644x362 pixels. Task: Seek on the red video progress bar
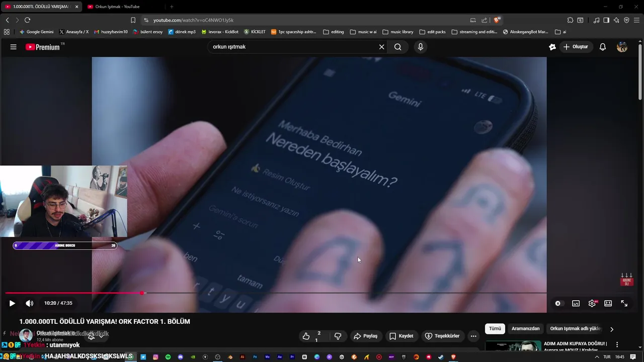276,293
